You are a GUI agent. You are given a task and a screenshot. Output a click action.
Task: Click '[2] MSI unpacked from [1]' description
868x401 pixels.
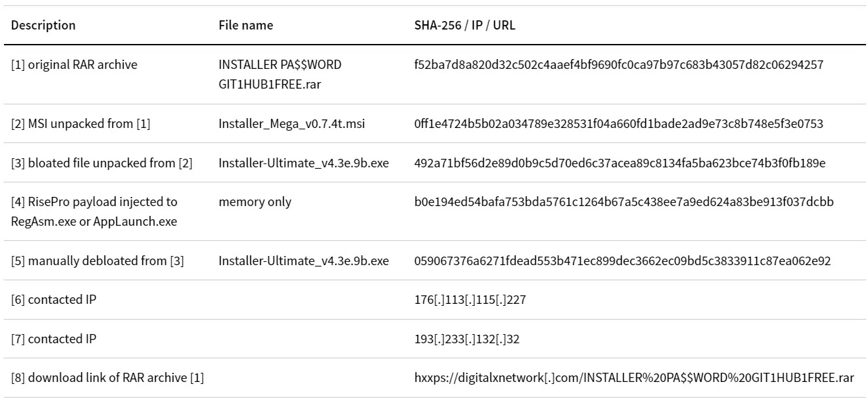click(x=81, y=124)
